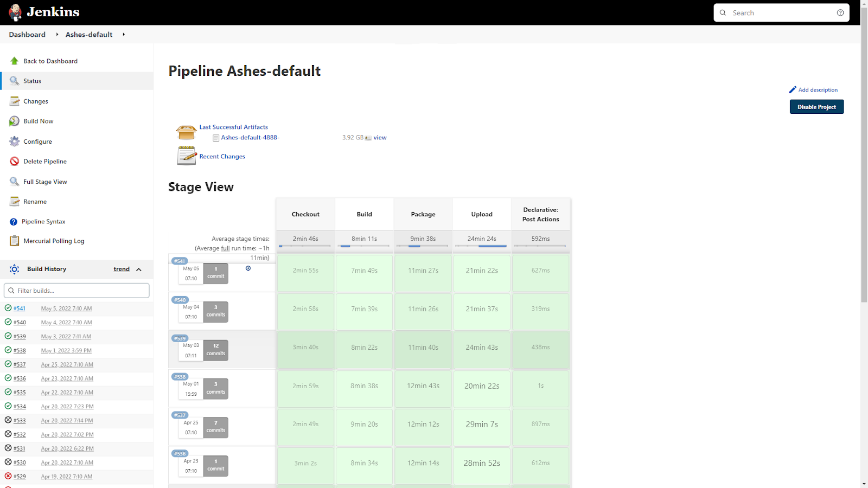Click the Rename notepad icon
The image size is (868, 488).
tap(14, 201)
